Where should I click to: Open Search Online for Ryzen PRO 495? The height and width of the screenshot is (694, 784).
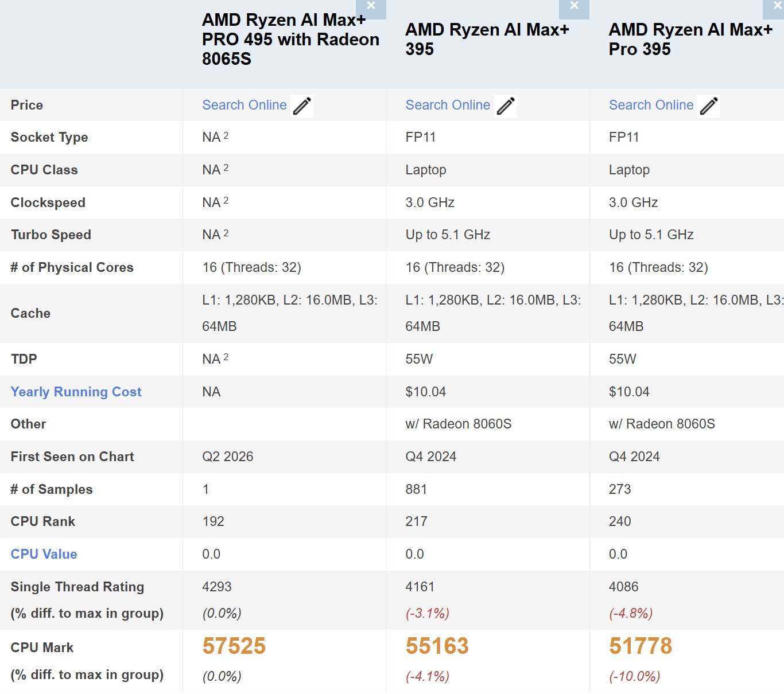click(244, 105)
